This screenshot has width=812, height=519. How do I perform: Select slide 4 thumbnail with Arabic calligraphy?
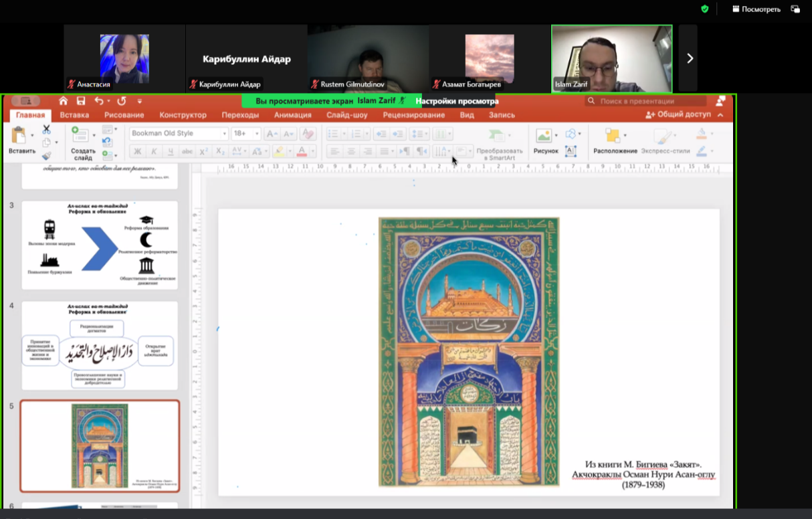100,345
